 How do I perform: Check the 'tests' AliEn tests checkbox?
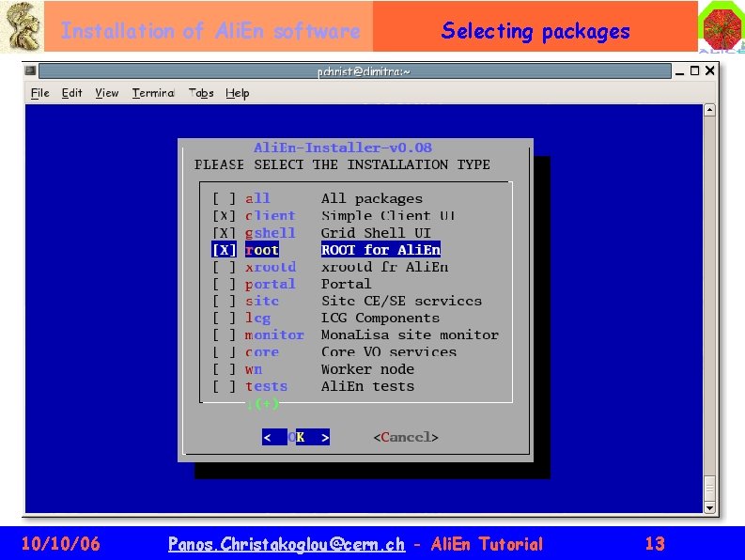click(x=224, y=386)
